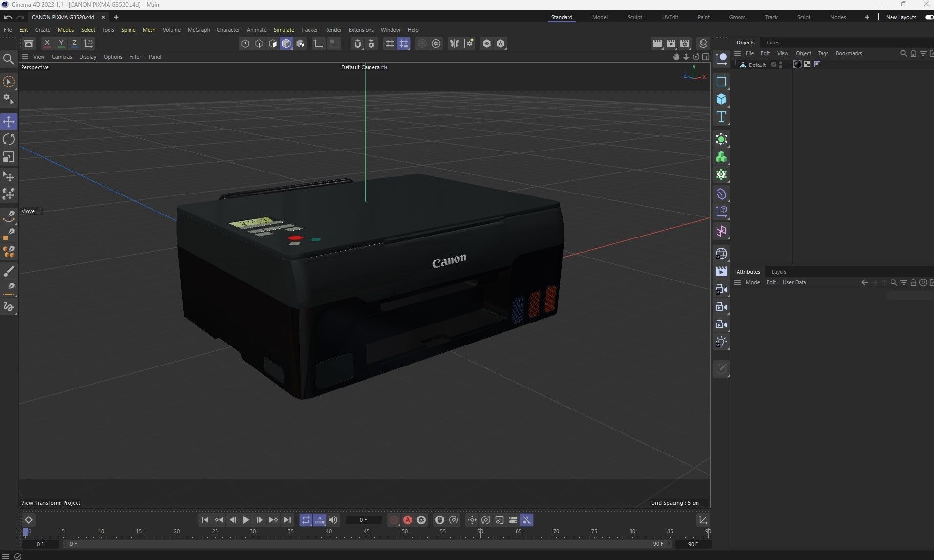Open Attributes User Data menu
The width and height of the screenshot is (934, 560).
794,282
